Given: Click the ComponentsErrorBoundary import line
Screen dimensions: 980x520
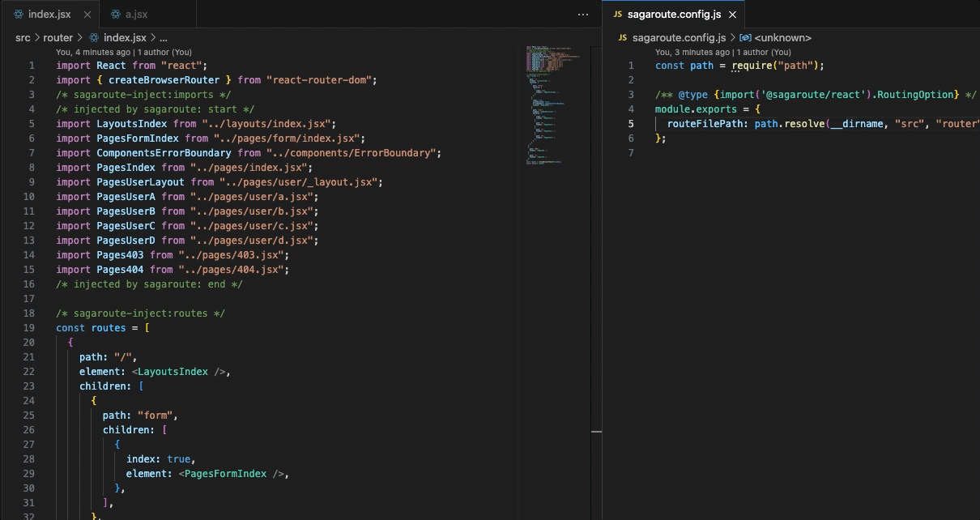Looking at the screenshot, I should [249, 153].
